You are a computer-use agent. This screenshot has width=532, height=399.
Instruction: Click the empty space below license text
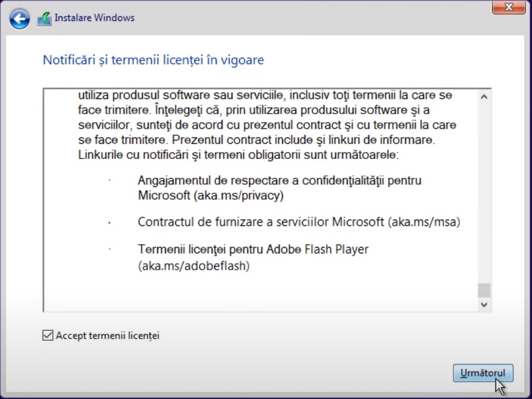[259, 294]
